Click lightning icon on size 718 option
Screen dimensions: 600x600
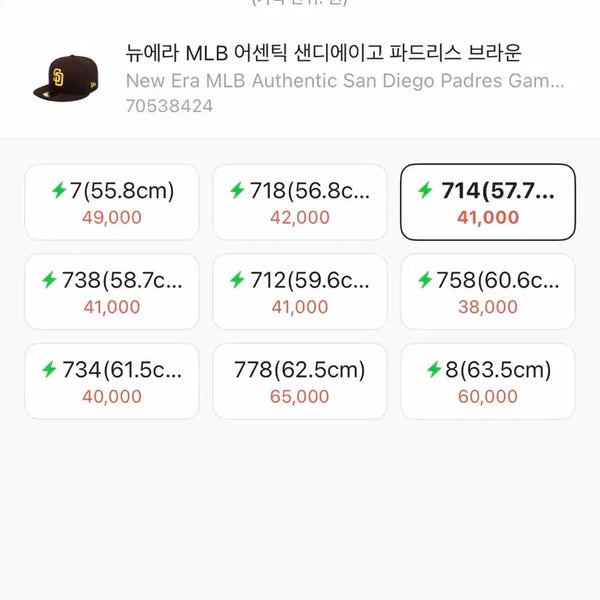tap(237, 190)
